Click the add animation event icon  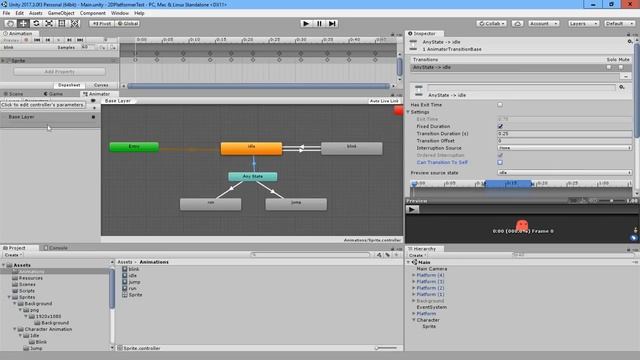tap(113, 48)
